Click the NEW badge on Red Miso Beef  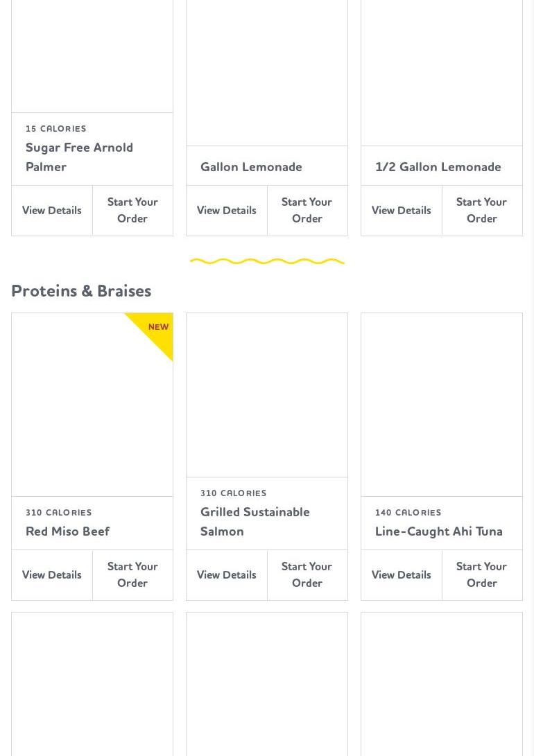[157, 328]
